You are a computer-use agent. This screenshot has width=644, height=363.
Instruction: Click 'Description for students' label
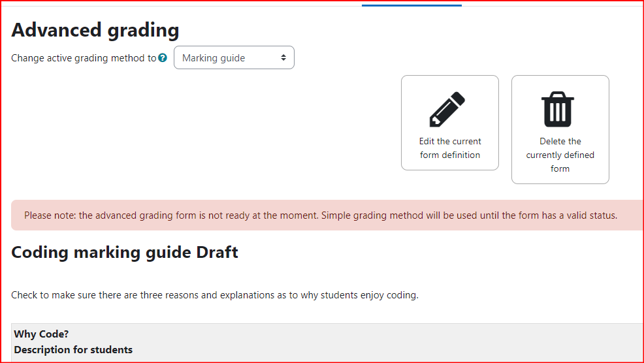73,350
